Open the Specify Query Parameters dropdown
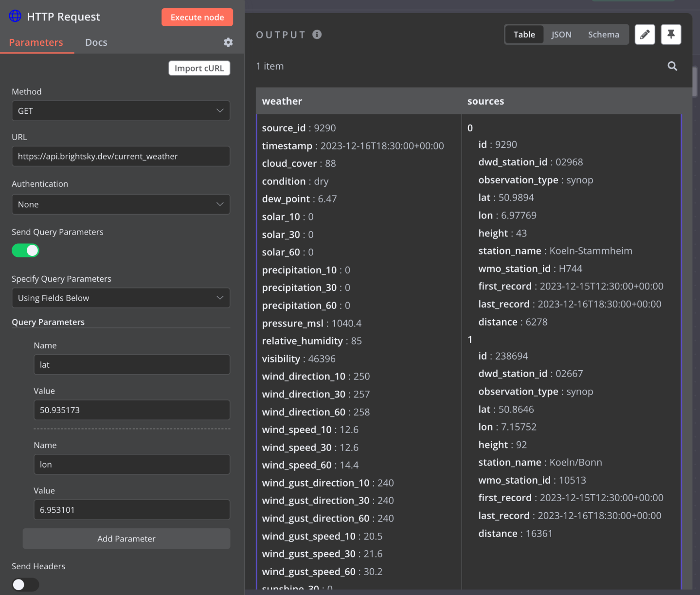 (121, 298)
